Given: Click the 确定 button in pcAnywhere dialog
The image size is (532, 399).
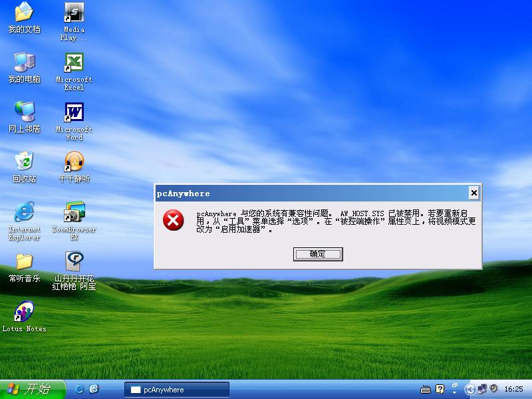Looking at the screenshot, I should pos(318,254).
